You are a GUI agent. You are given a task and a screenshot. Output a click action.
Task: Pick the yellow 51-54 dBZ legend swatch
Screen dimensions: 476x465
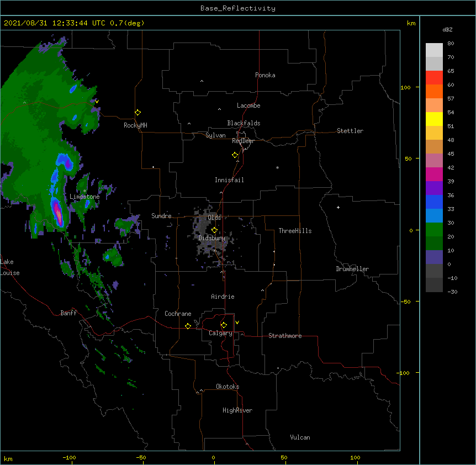[x=434, y=119]
